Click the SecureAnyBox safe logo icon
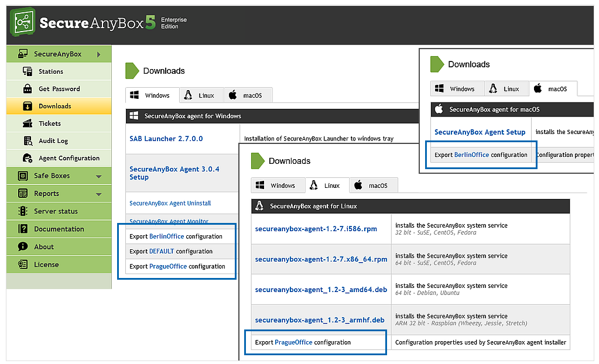The width and height of the screenshot is (599, 364). click(x=23, y=22)
